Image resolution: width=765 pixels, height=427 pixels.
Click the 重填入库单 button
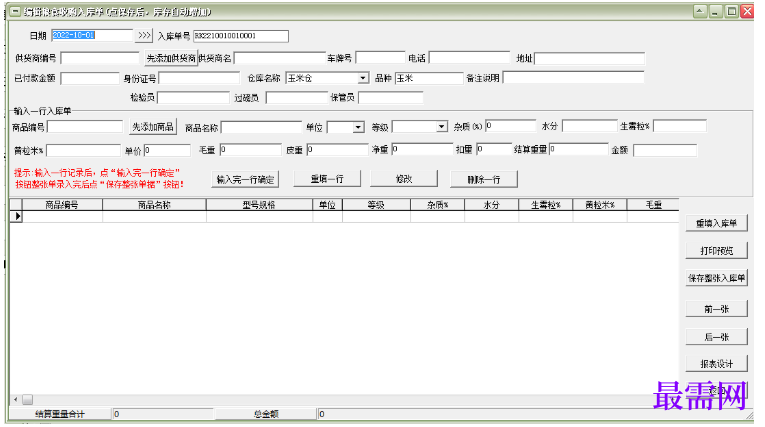tap(717, 224)
